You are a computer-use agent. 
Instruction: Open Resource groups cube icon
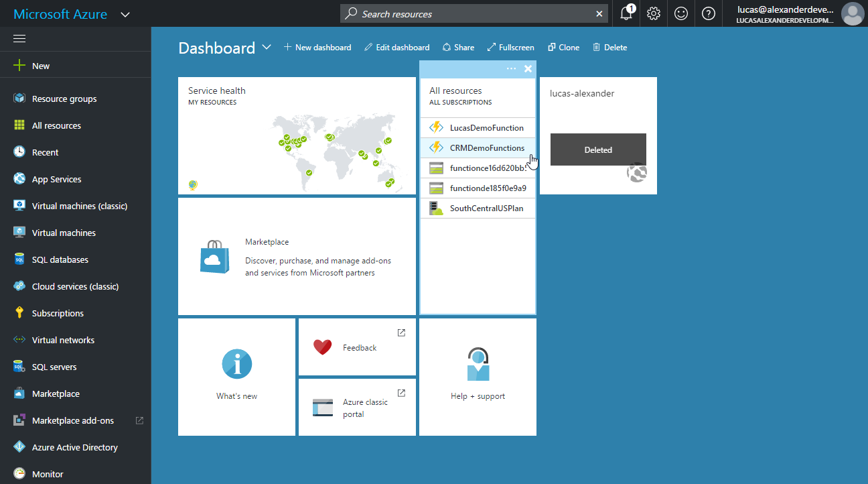tap(19, 99)
